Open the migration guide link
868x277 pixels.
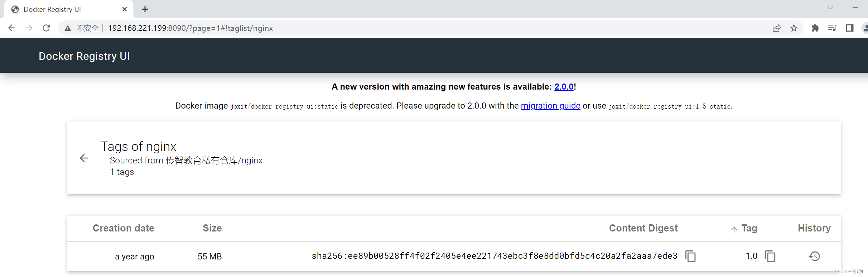(x=550, y=106)
